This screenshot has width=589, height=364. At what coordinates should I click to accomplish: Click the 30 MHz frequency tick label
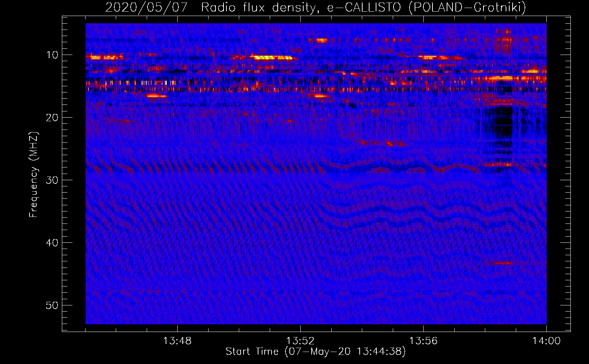(x=52, y=180)
